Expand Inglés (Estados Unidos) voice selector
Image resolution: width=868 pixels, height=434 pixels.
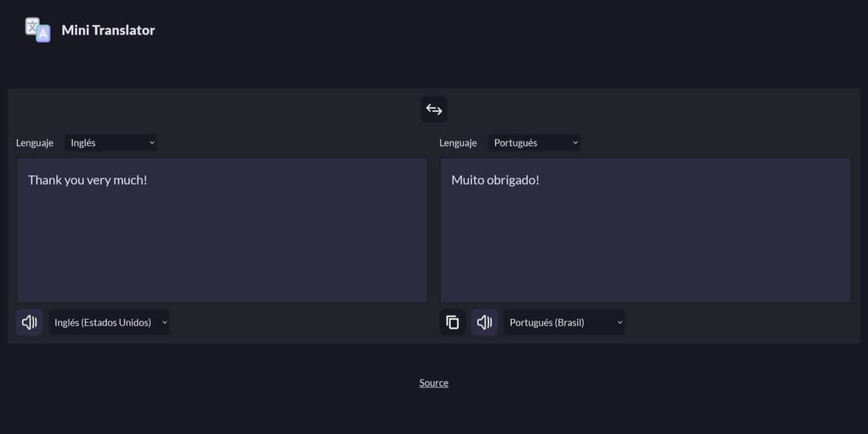pos(109,322)
